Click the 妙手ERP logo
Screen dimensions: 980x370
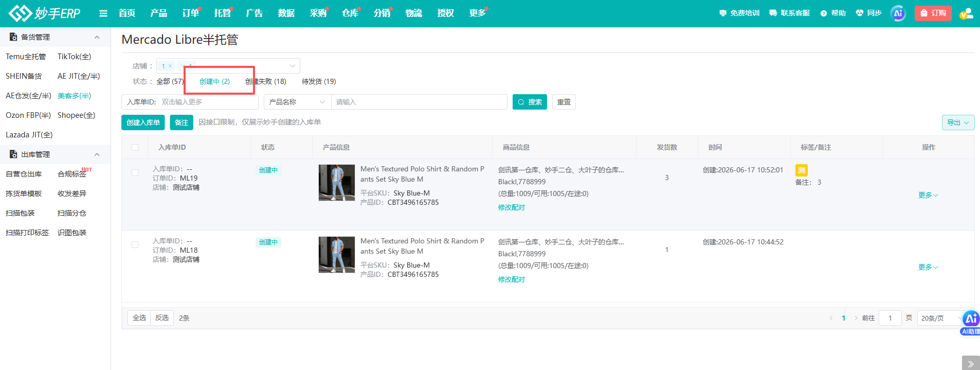click(x=44, y=13)
